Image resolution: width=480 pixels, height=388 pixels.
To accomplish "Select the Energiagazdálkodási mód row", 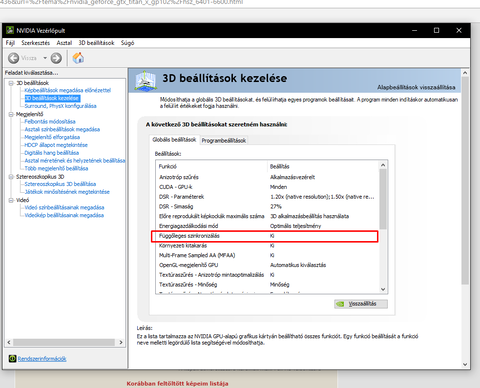I will (x=267, y=226).
